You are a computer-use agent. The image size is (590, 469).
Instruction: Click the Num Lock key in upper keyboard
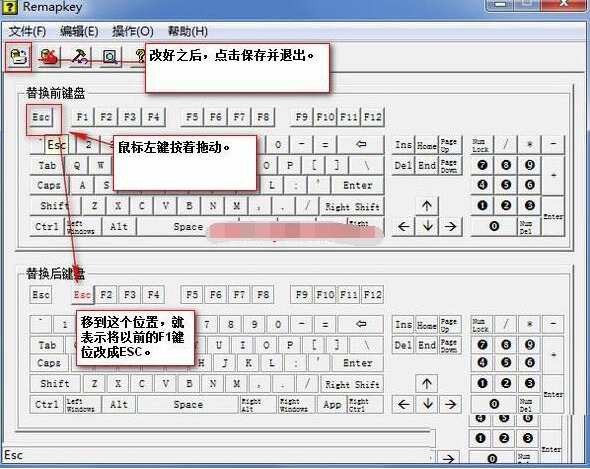481,145
